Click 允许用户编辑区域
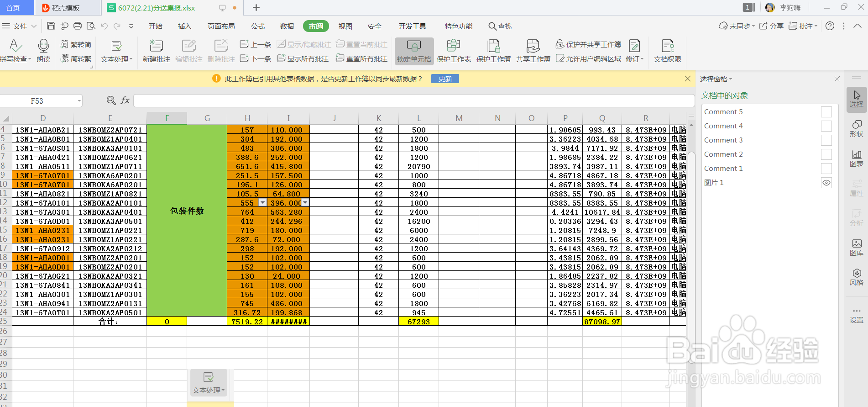 click(589, 58)
